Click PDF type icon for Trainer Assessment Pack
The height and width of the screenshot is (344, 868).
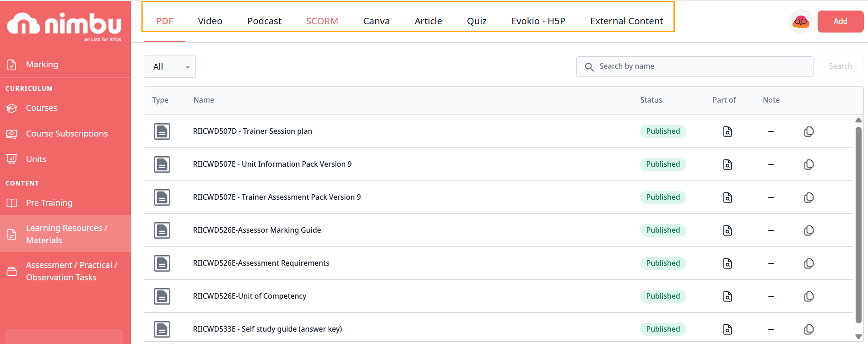(162, 197)
